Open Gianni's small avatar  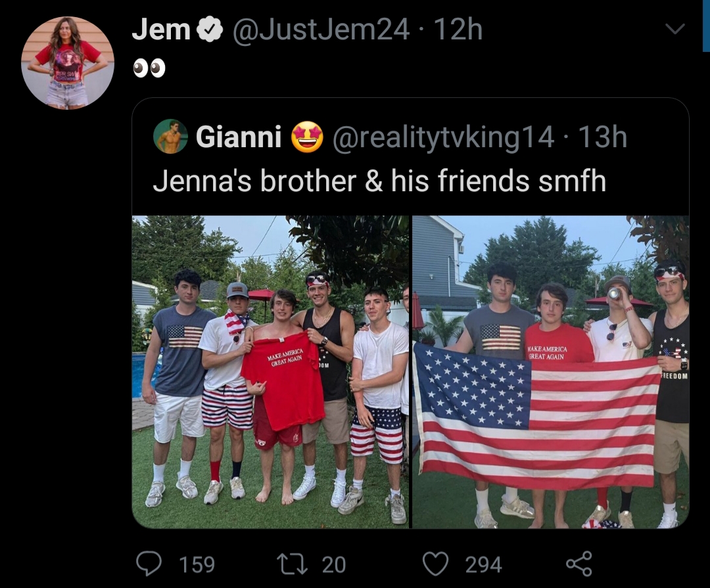[x=171, y=136]
